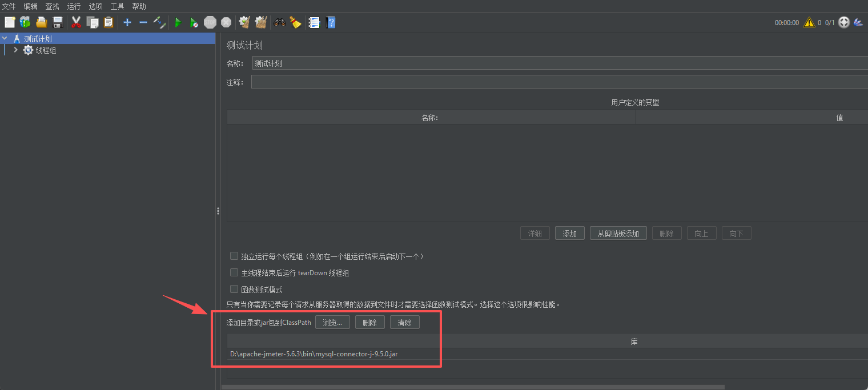The width and height of the screenshot is (868, 390).
Task: Start the test with the green Start icon
Action: point(178,22)
